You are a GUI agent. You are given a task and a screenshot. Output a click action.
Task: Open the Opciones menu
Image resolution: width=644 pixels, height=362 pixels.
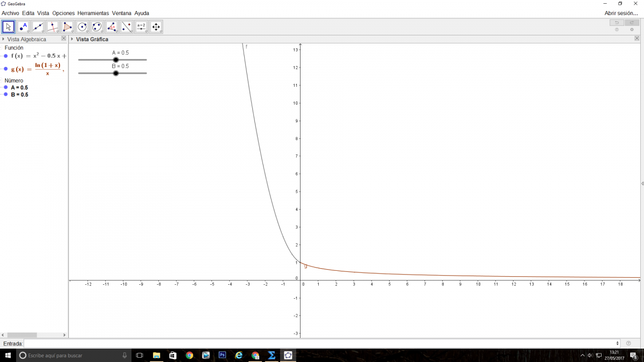pyautogui.click(x=63, y=13)
